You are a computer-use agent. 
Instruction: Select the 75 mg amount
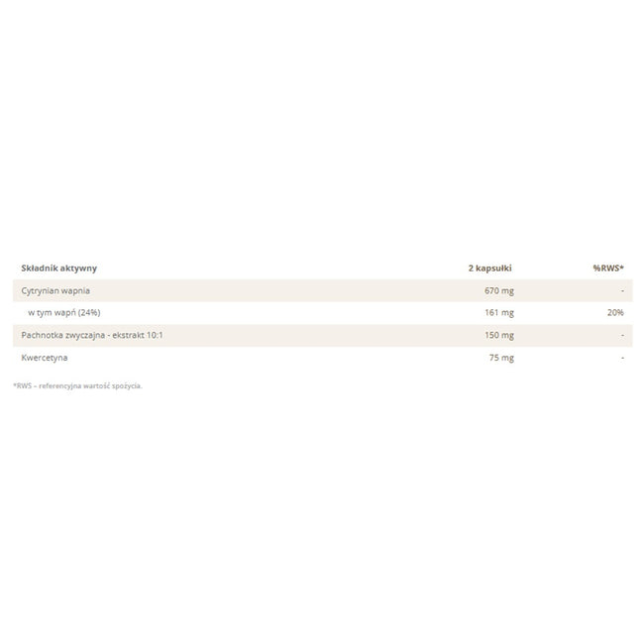tap(501, 358)
